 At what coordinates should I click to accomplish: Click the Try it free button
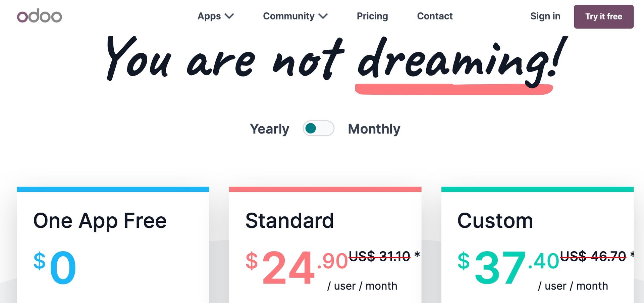click(x=603, y=16)
